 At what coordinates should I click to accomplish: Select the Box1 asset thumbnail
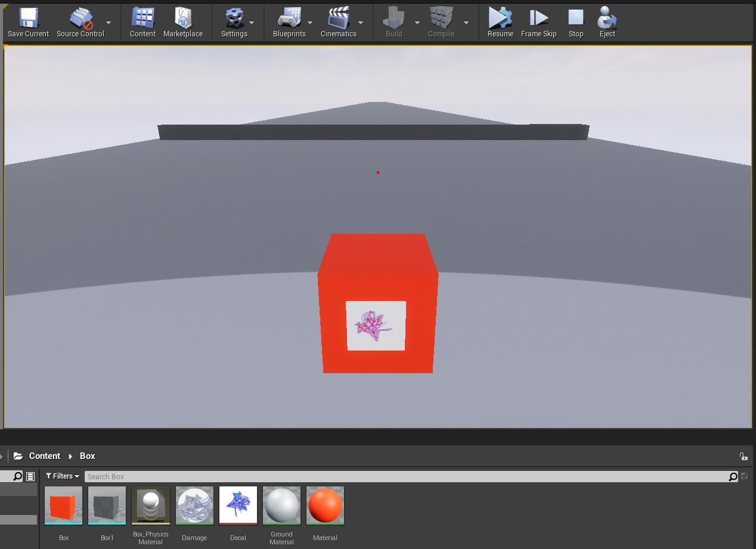pyautogui.click(x=107, y=505)
